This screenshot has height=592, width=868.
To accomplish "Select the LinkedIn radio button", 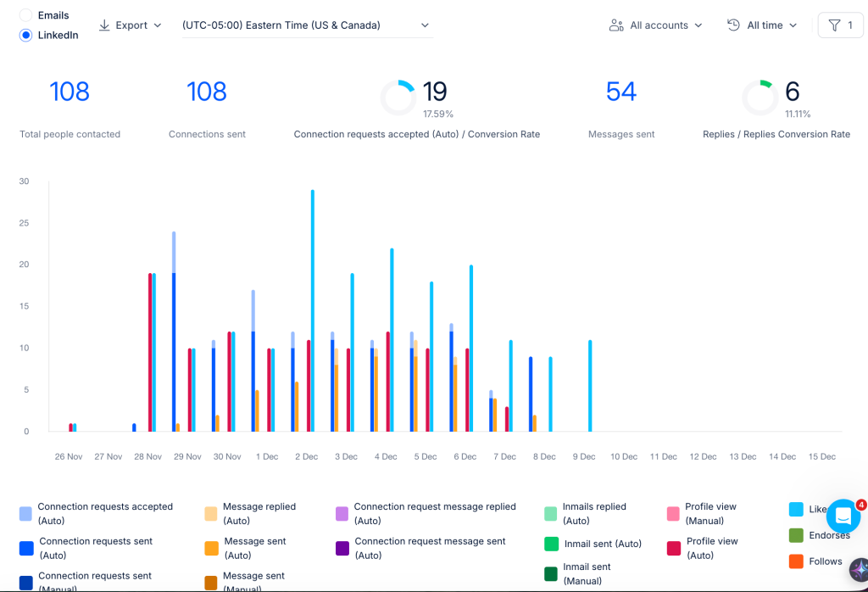I will click(25, 35).
